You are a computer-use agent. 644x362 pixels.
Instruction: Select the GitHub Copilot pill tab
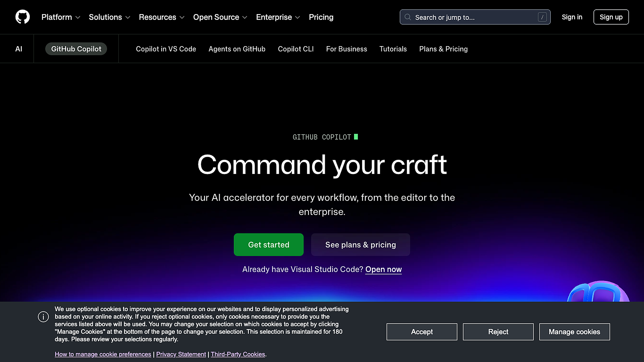(x=76, y=49)
